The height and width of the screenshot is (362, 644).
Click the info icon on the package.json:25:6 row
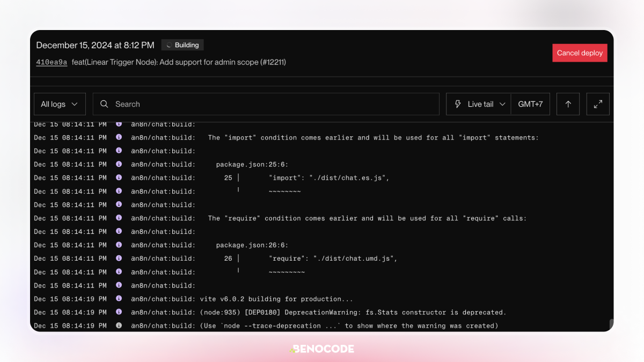(x=119, y=164)
